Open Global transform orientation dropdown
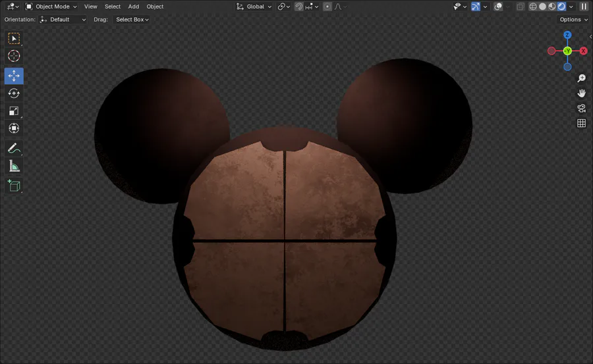Viewport: 593px width, 364px height. [254, 7]
